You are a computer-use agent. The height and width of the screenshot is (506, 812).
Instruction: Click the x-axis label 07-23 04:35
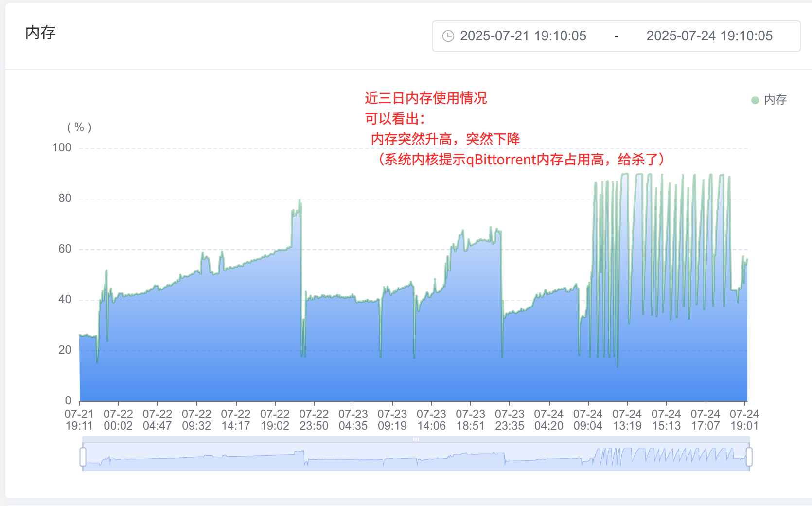click(353, 420)
